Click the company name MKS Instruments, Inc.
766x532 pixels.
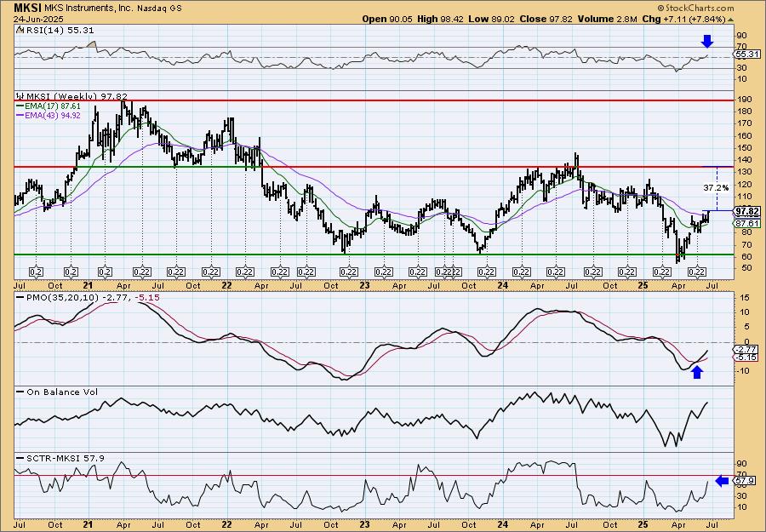[89, 8]
